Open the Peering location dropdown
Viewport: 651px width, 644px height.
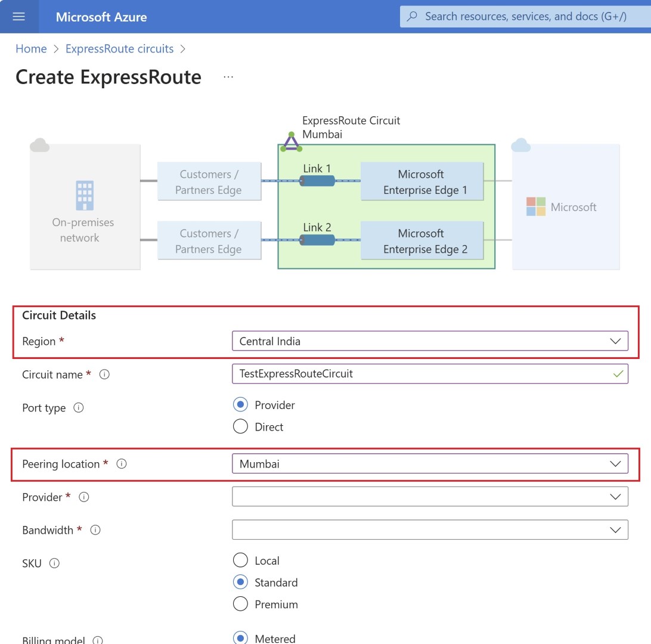click(430, 463)
